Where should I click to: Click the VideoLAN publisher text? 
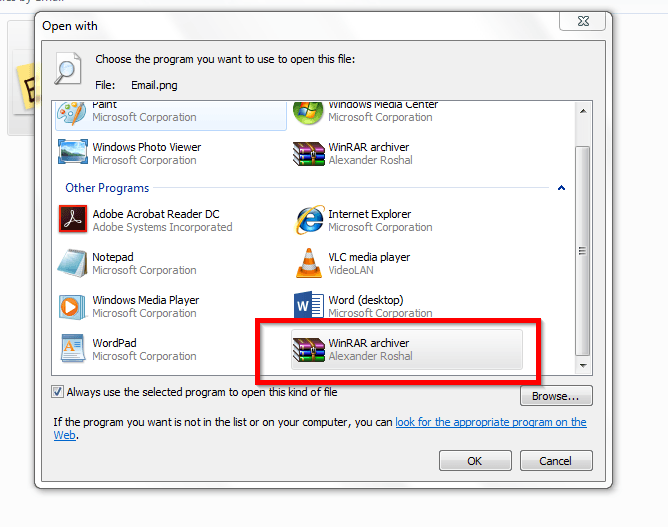click(x=351, y=270)
